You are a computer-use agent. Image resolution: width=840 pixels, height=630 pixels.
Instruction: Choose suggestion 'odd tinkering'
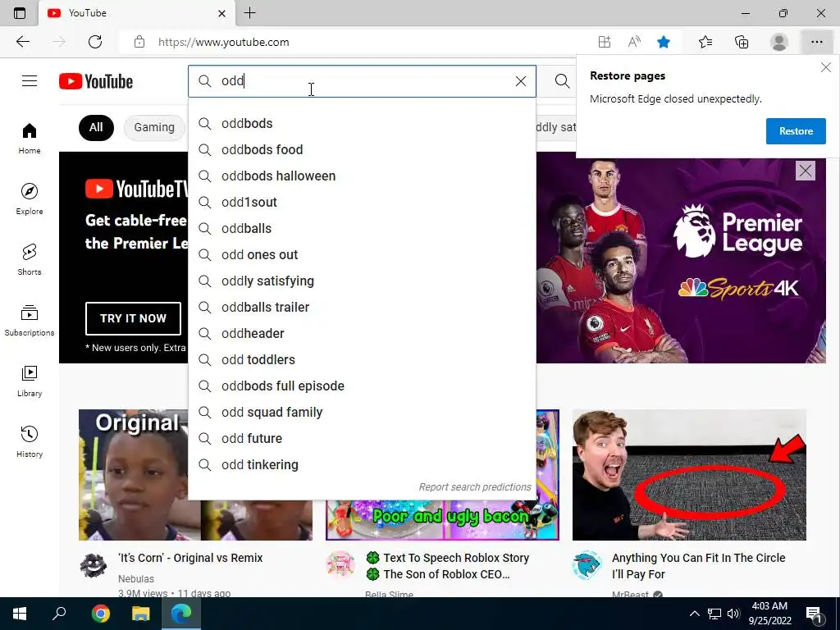click(x=362, y=464)
